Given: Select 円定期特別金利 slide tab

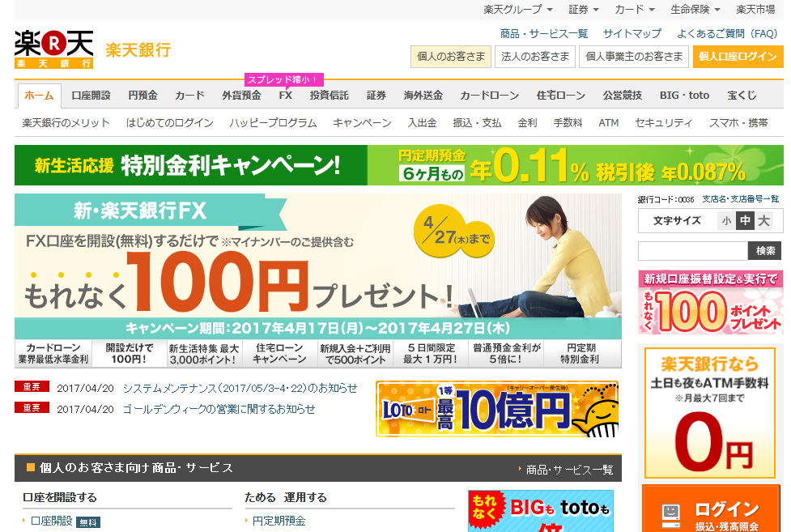Looking at the screenshot, I should pos(581,353).
